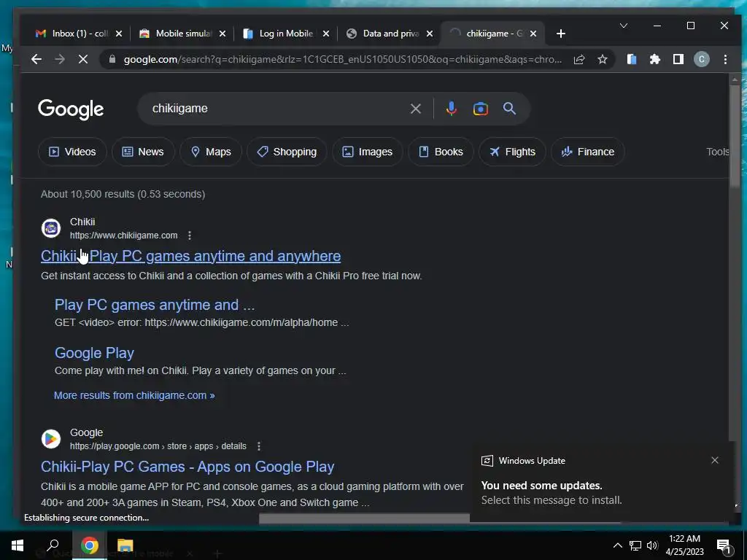This screenshot has height=560, width=747.
Task: Dismiss the Windows Update notification
Action: [715, 460]
